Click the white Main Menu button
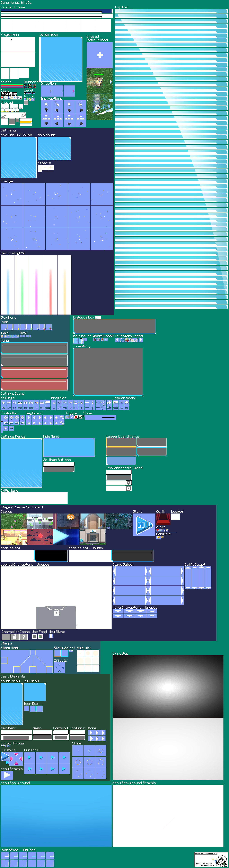 pos(16,733)
